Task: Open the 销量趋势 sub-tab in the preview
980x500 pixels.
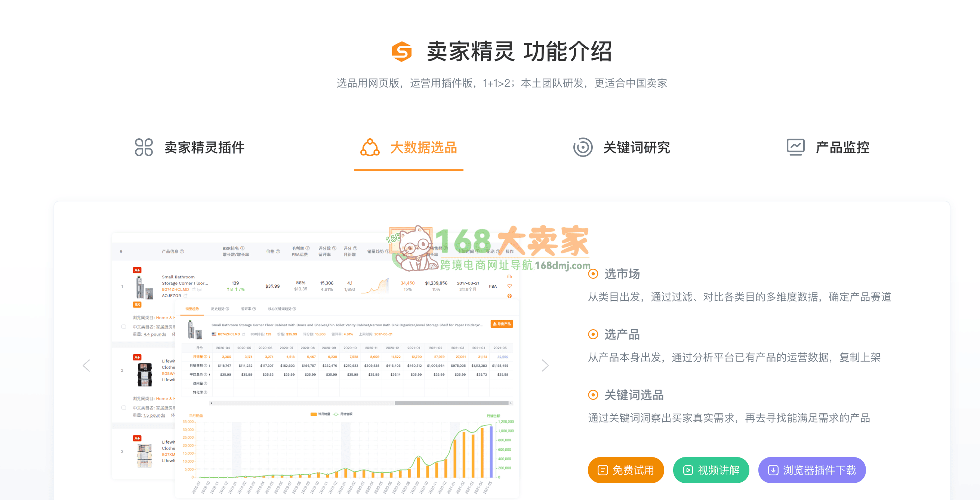Action: click(x=192, y=309)
